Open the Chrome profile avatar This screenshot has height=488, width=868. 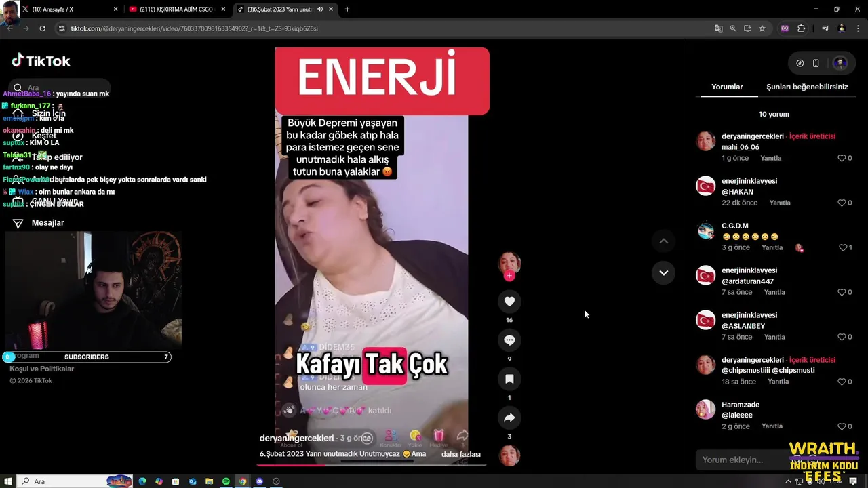(842, 28)
